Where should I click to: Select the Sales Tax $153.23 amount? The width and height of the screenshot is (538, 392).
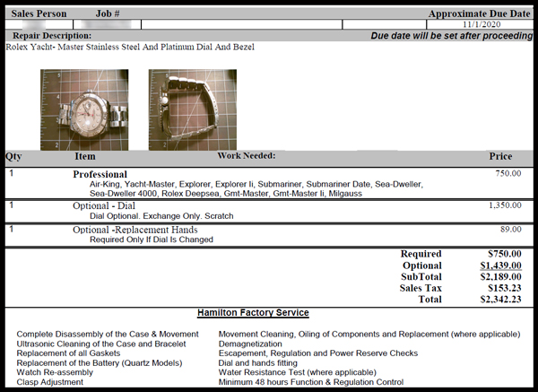[505, 288]
